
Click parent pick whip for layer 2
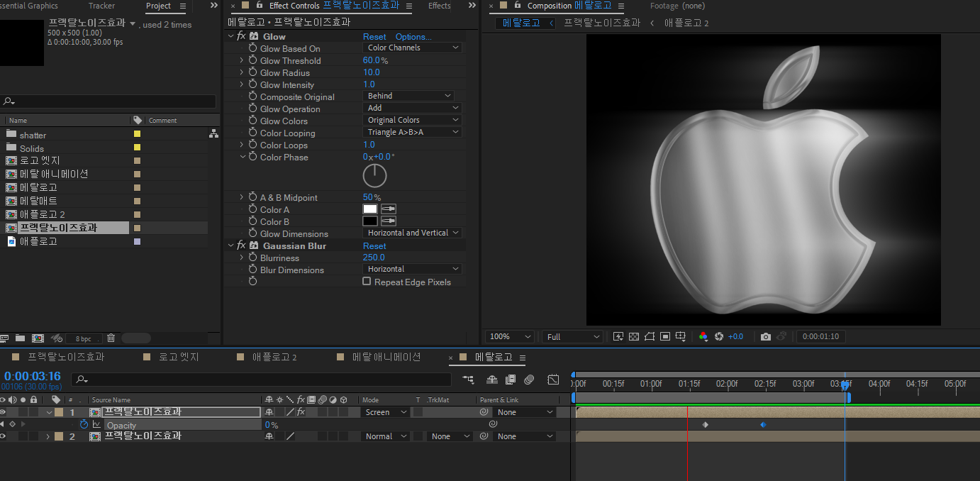point(484,436)
